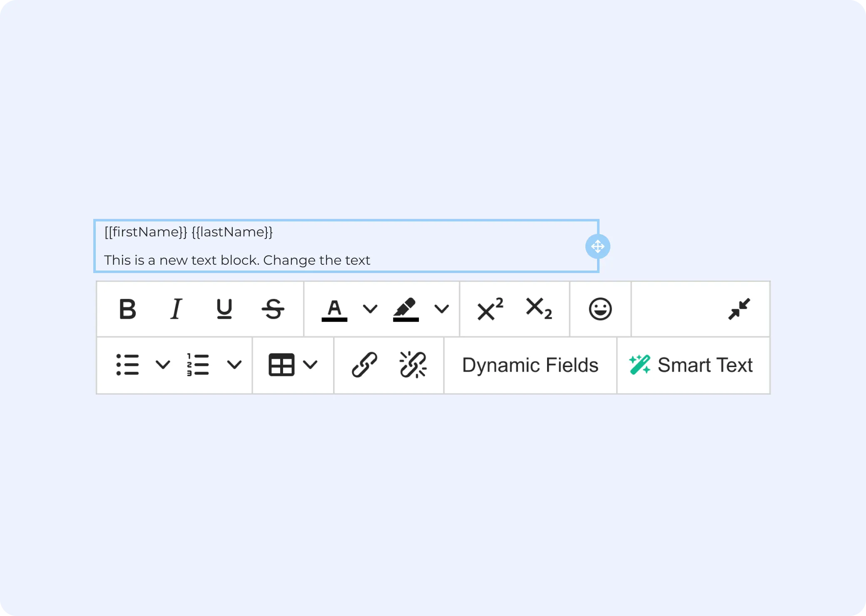Toggle bold formatting
Screen dimensions: 866x616
127,309
